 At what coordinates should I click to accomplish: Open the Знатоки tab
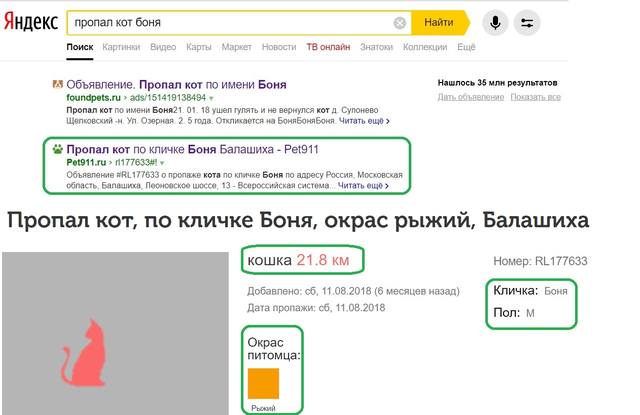376,47
